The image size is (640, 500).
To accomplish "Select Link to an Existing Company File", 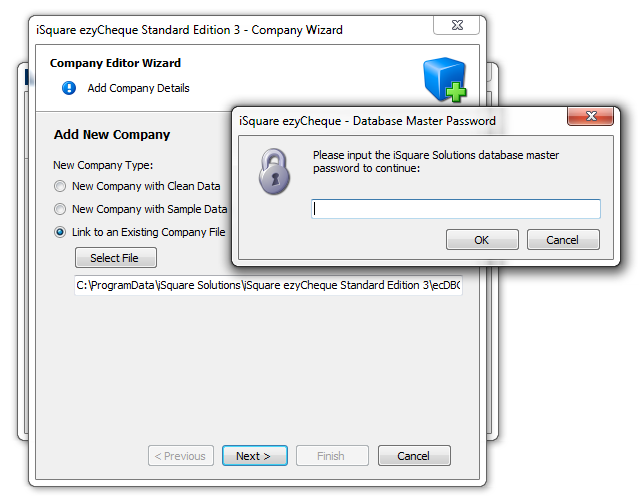I will 60,232.
